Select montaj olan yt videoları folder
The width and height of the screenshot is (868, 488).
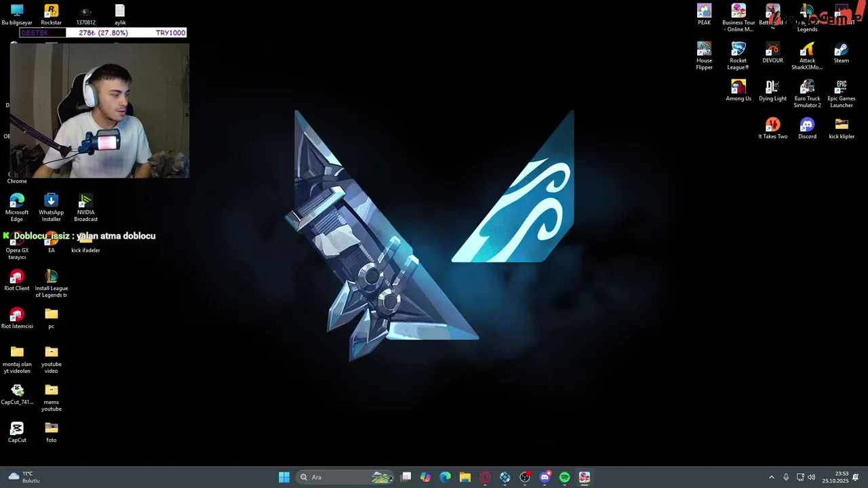17,359
